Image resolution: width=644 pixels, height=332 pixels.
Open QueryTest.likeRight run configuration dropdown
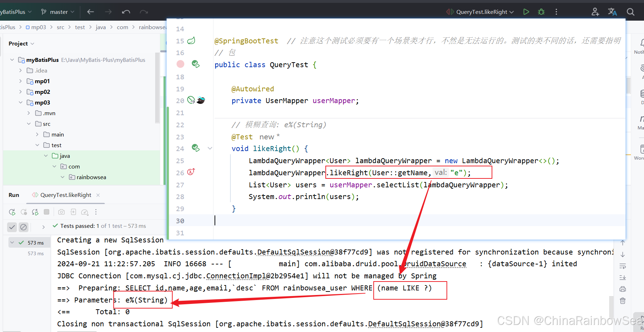point(480,12)
